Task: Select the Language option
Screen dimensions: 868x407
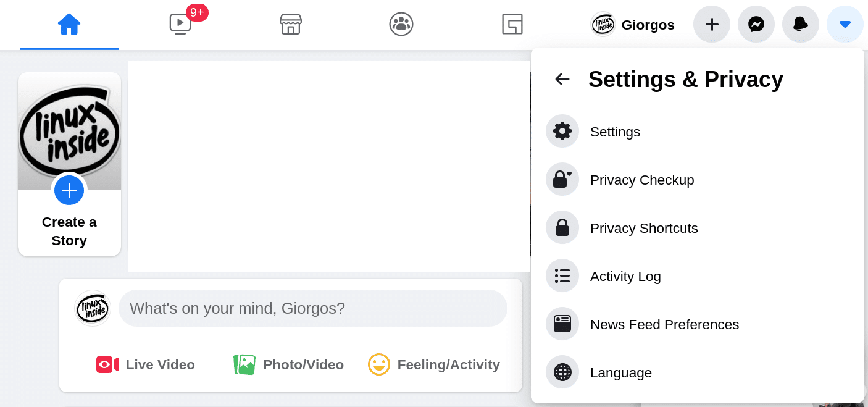Action: [698, 372]
